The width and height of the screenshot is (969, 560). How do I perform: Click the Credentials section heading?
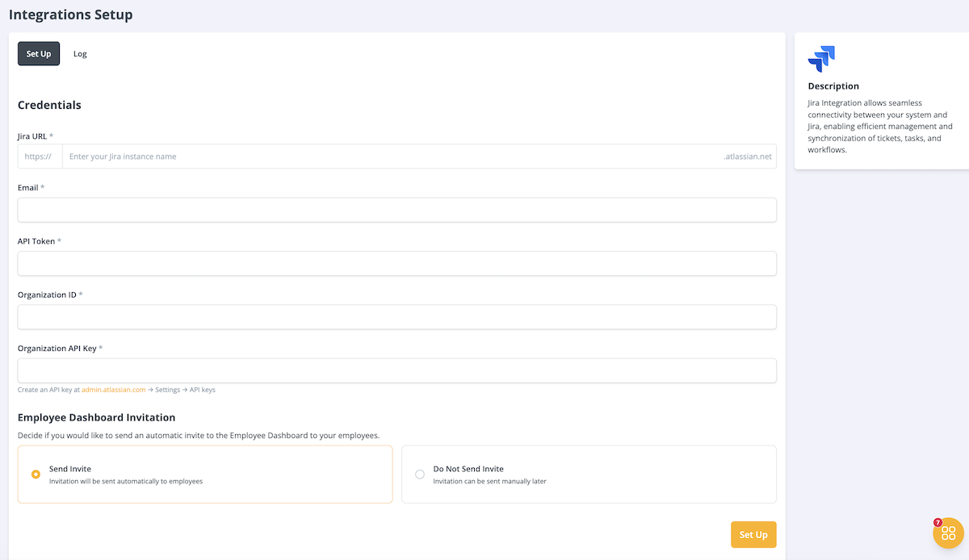click(x=49, y=105)
